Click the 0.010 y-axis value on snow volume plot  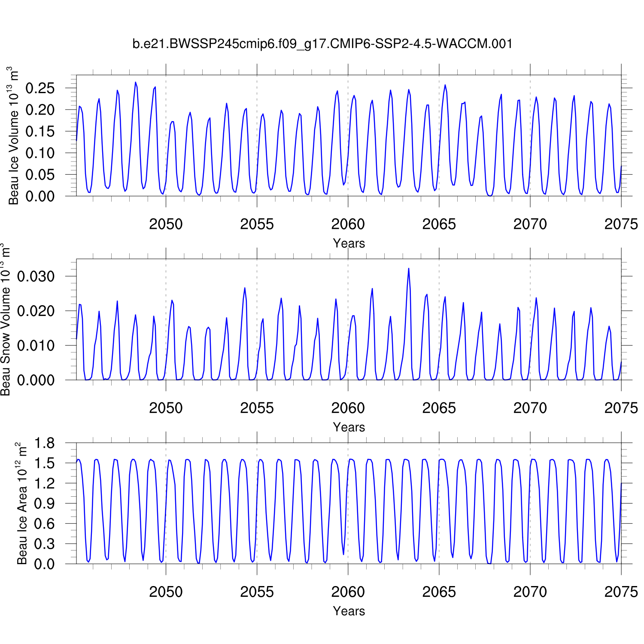pos(36,346)
